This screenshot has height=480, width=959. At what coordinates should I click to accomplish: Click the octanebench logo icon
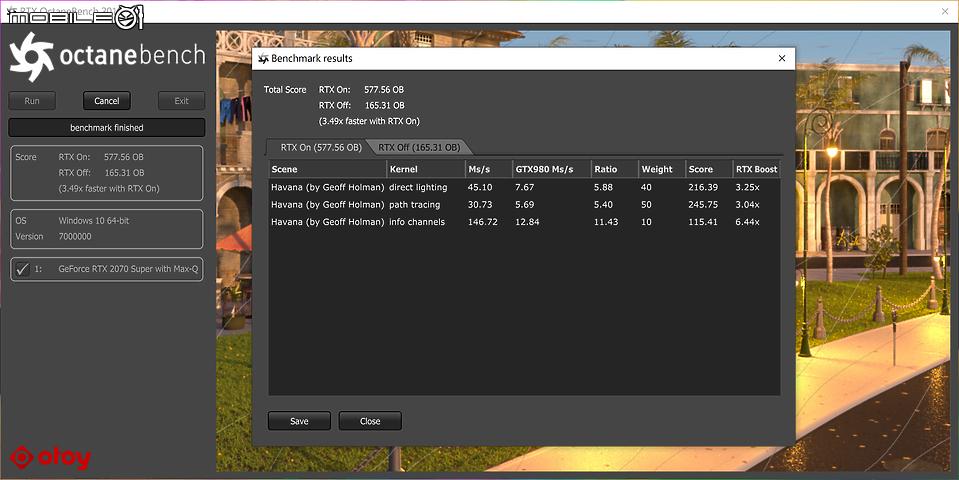(31, 57)
